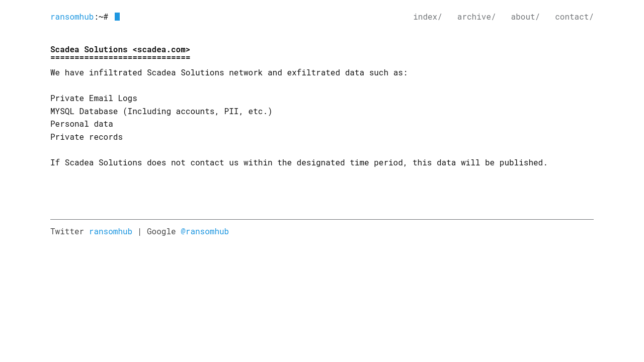Click the Scadea Solutions heading text
644x362 pixels.
pos(120,49)
